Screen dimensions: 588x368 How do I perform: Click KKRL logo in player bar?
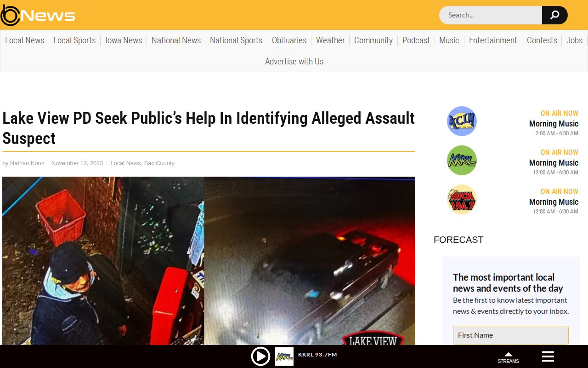tap(284, 356)
